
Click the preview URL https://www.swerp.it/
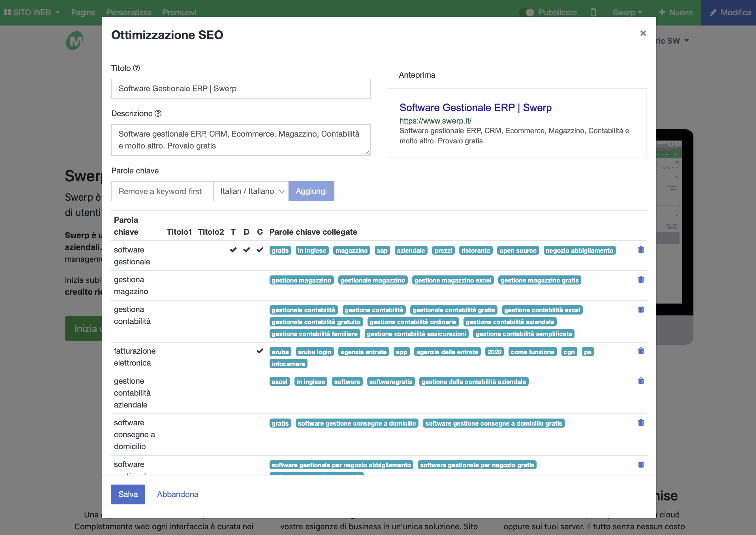435,121
